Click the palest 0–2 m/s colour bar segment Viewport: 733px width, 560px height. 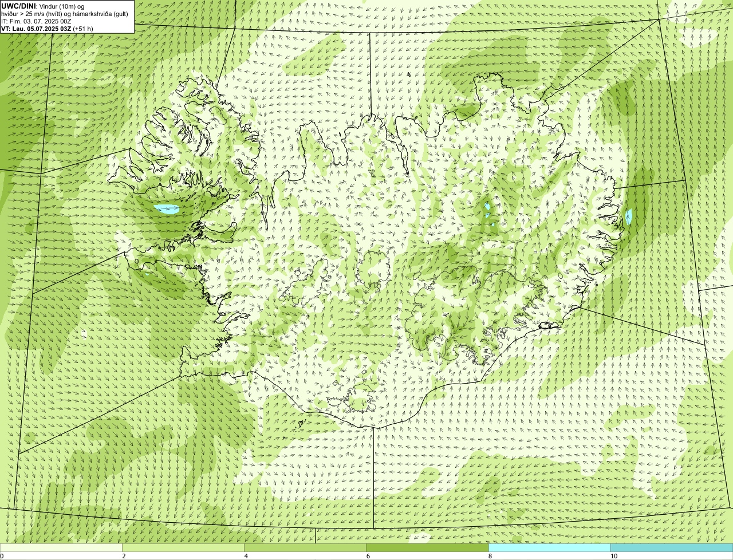[x=61, y=547]
